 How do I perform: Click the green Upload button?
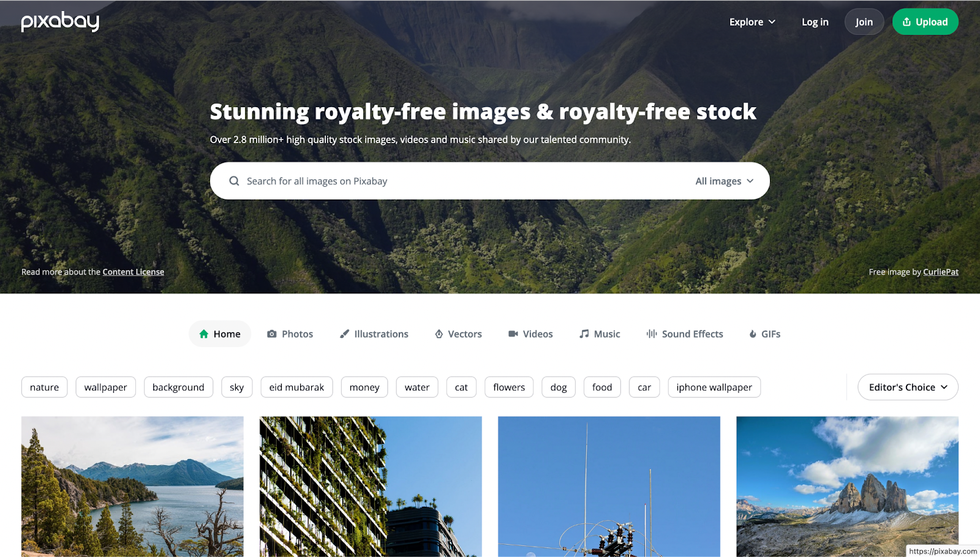point(925,22)
